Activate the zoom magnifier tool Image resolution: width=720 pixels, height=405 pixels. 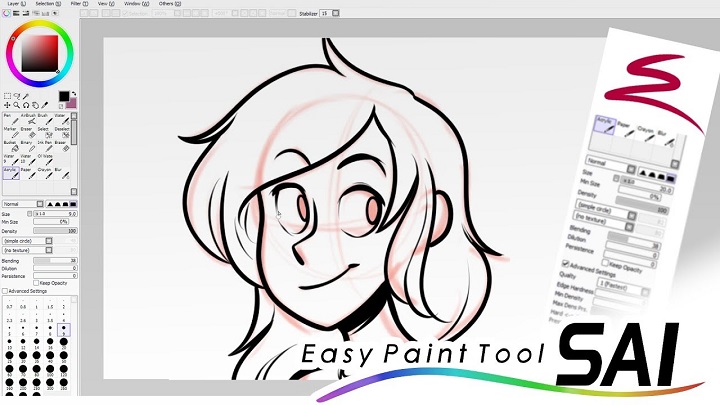tap(17, 105)
